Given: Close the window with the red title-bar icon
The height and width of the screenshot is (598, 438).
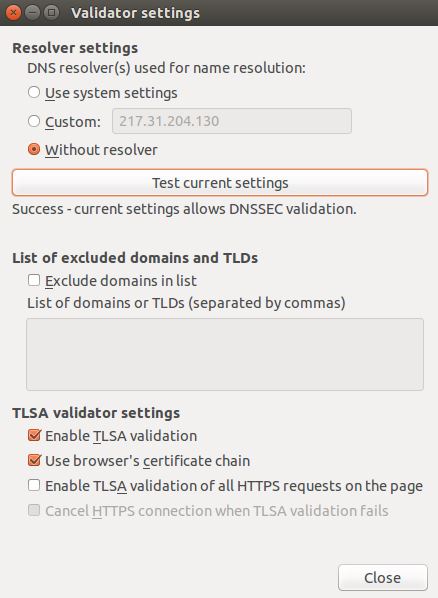Looking at the screenshot, I should click(13, 13).
